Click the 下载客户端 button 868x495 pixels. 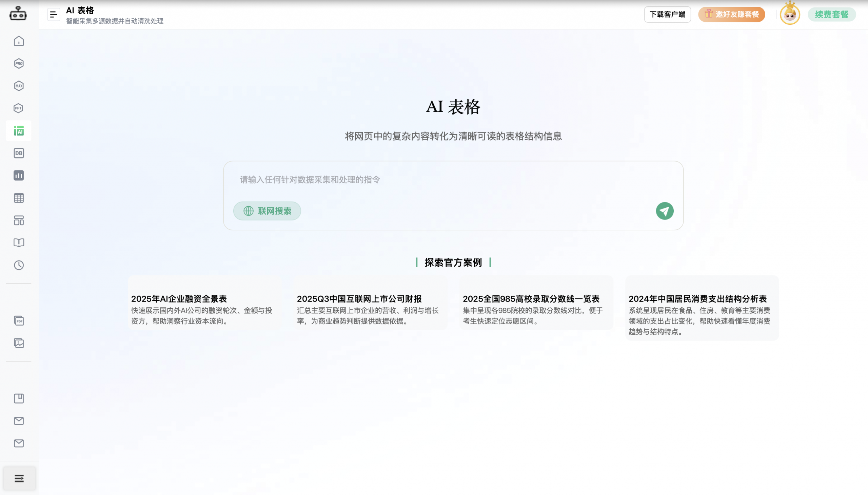click(x=668, y=14)
